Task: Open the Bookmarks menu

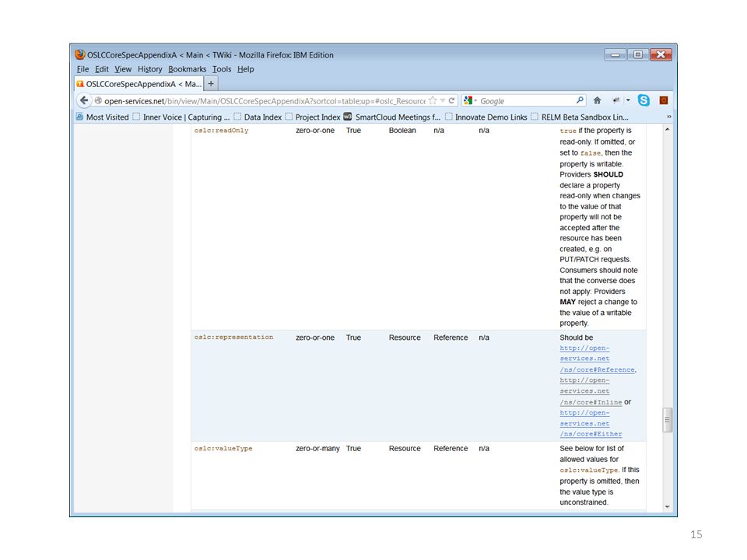Action: [x=188, y=69]
